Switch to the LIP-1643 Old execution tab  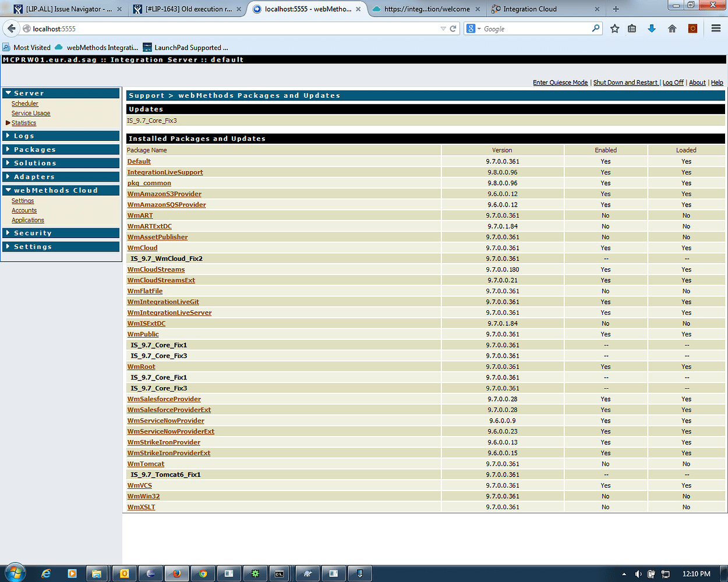tap(186, 9)
